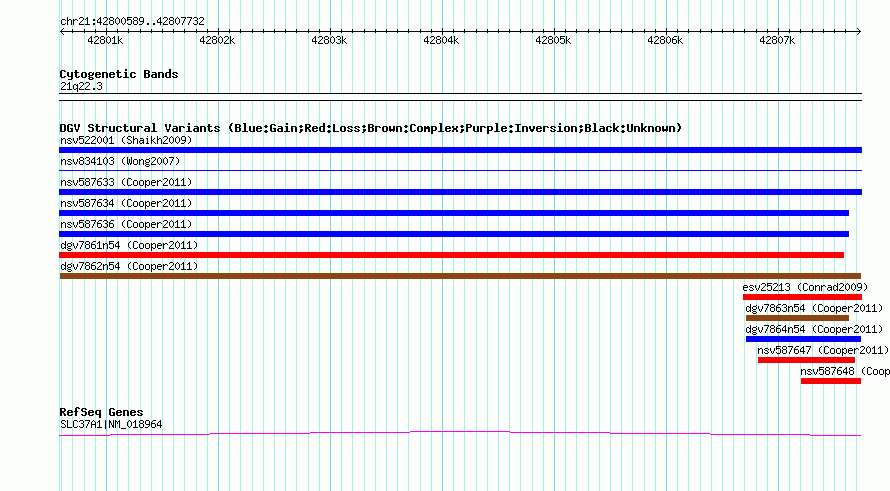Image resolution: width=890 pixels, height=491 pixels.
Task: Click the blue bar under nsv587634
Action: [454, 213]
